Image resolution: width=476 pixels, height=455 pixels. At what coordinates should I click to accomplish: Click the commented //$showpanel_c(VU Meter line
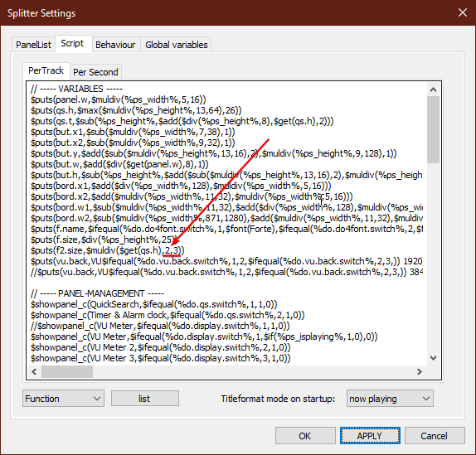160,326
